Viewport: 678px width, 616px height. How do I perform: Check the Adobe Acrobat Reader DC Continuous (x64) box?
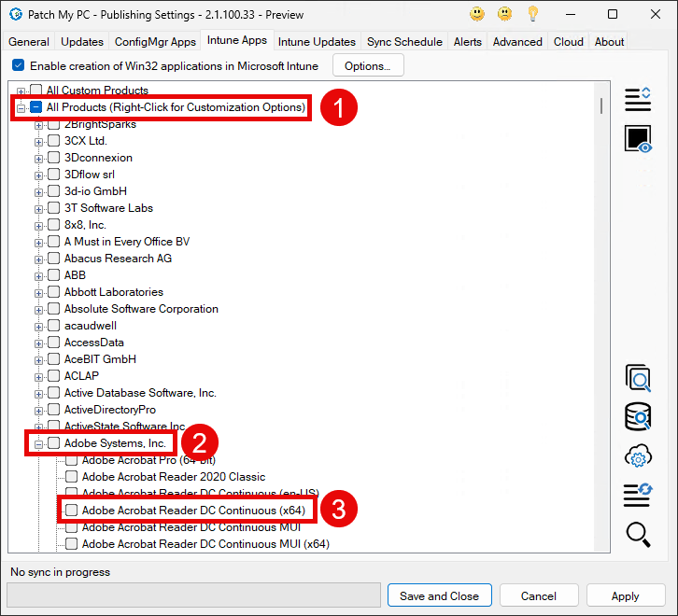pyautogui.click(x=71, y=511)
